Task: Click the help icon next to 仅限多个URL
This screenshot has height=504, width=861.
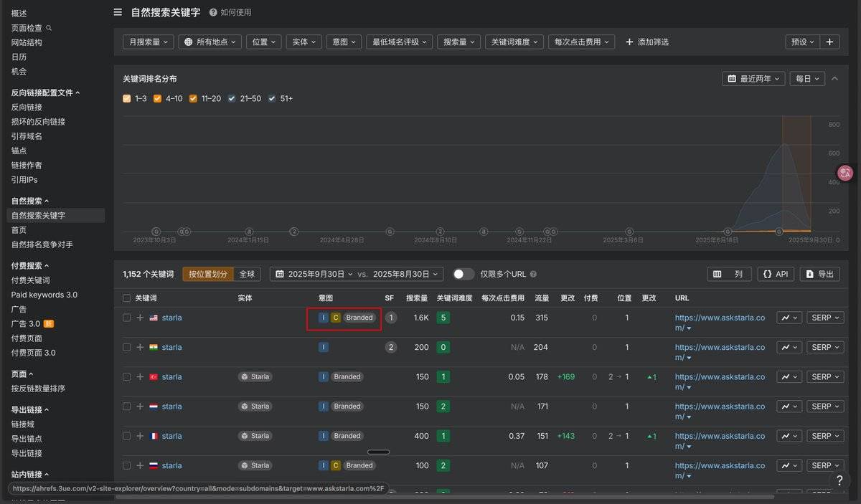Action: [533, 274]
